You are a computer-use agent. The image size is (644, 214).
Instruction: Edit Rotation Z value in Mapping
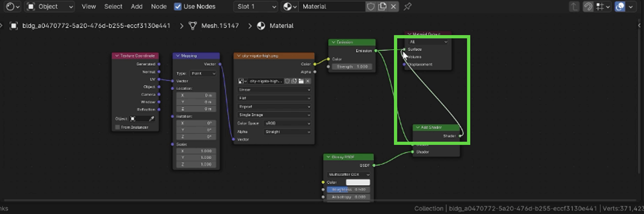(x=196, y=136)
